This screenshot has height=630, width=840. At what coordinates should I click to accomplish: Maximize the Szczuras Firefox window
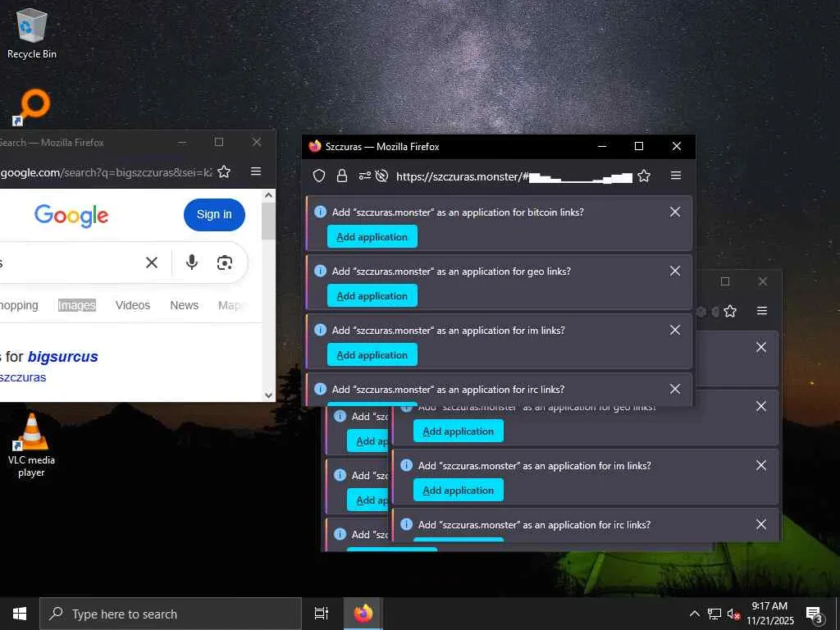coord(638,146)
